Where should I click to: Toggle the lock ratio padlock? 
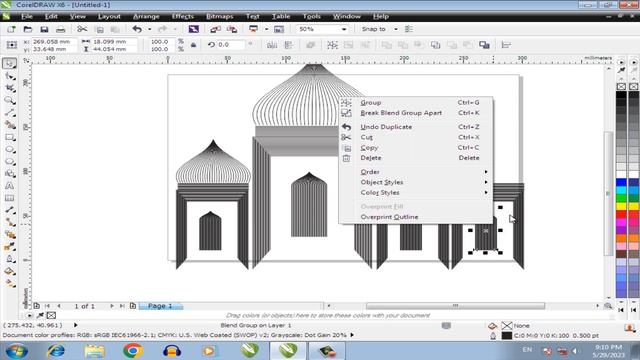point(193,45)
